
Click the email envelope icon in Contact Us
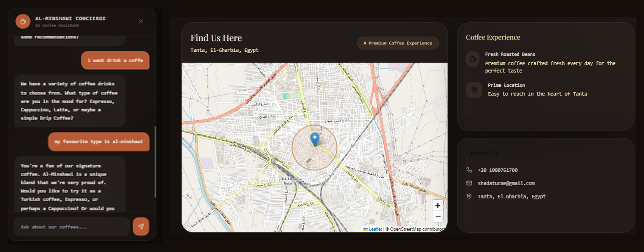click(469, 183)
